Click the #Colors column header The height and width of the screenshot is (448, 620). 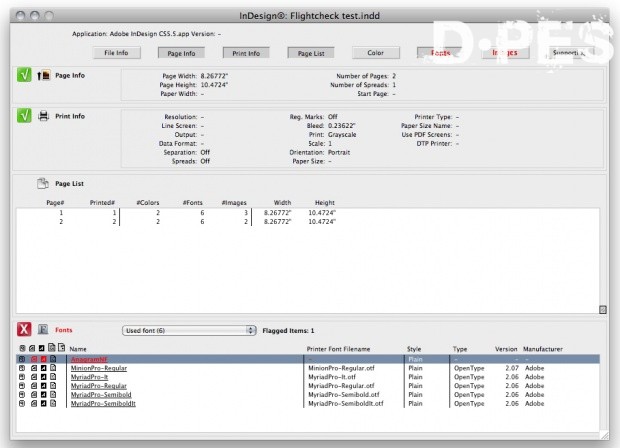click(147, 202)
